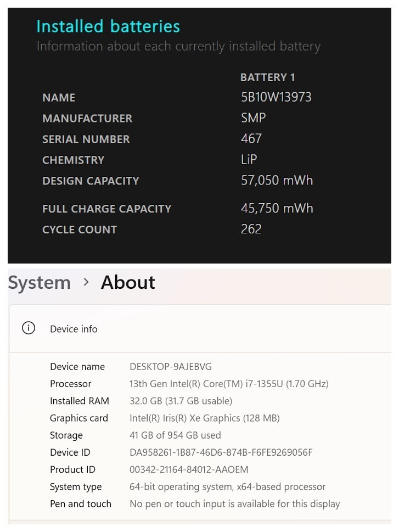Click the System breadcrumb link

pyautogui.click(x=40, y=283)
